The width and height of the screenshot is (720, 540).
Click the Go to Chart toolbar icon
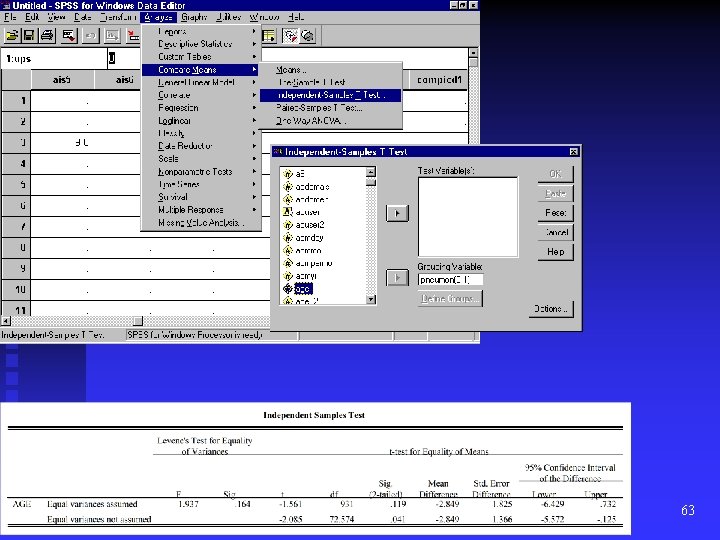(112, 36)
